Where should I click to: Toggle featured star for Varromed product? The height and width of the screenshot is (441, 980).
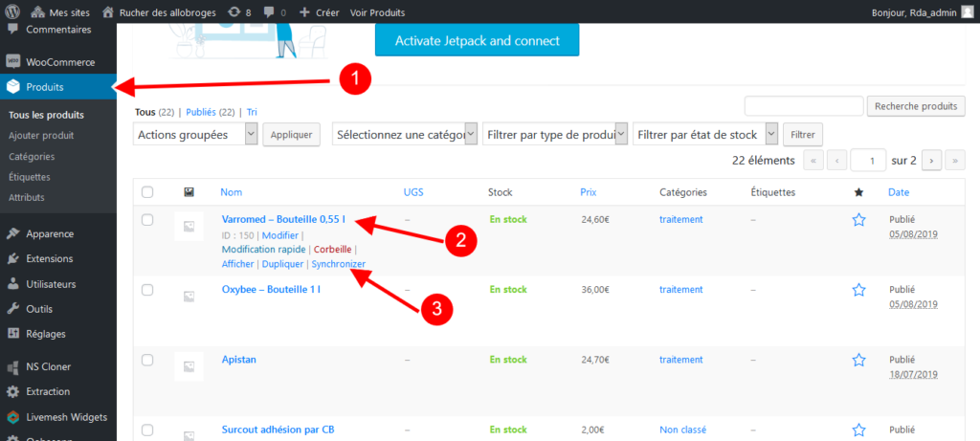[x=858, y=220]
